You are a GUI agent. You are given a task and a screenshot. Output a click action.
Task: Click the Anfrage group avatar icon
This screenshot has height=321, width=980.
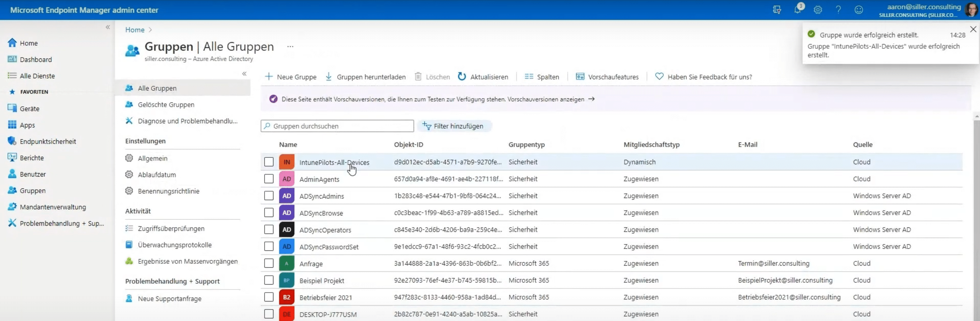tap(287, 263)
